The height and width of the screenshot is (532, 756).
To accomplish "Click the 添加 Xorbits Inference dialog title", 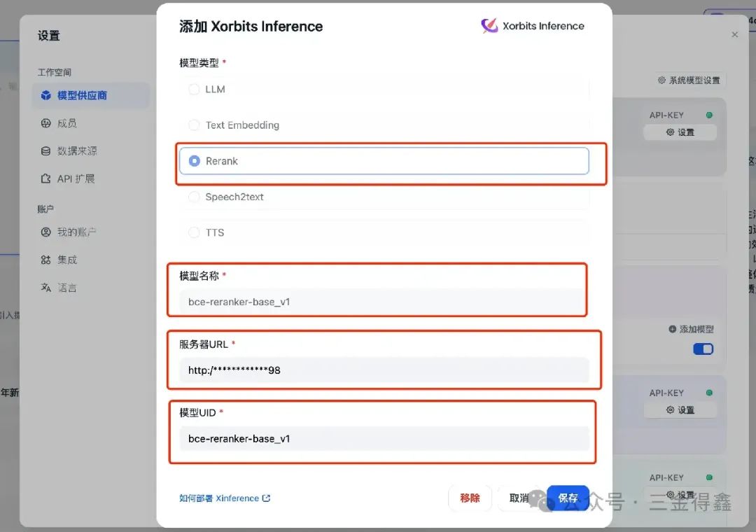I will click(x=251, y=26).
